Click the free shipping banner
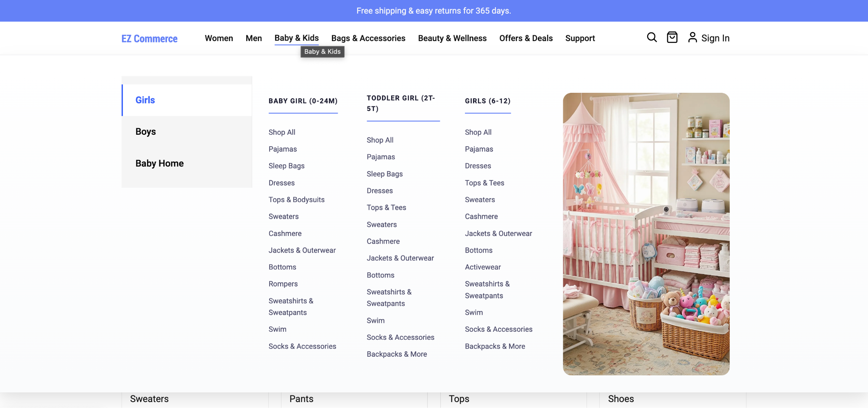The height and width of the screenshot is (408, 868). [x=434, y=11]
